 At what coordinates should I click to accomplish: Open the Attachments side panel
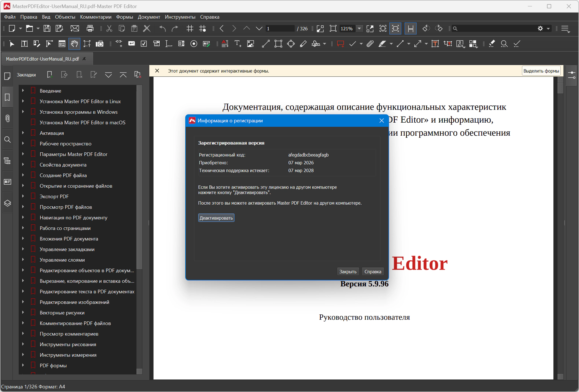click(8, 118)
